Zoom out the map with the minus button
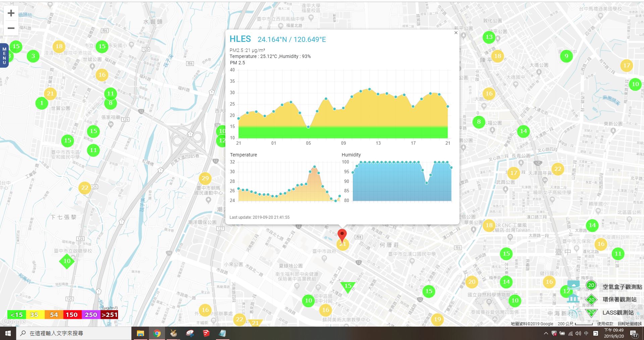This screenshot has height=340, width=644. click(x=11, y=28)
